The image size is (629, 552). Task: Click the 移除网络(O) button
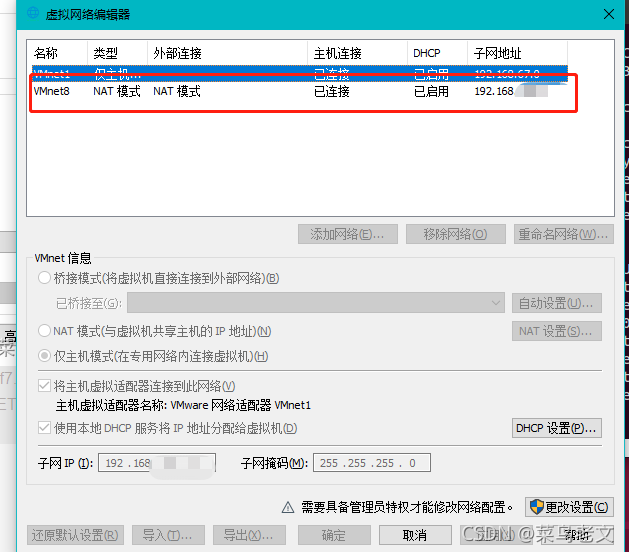click(456, 234)
